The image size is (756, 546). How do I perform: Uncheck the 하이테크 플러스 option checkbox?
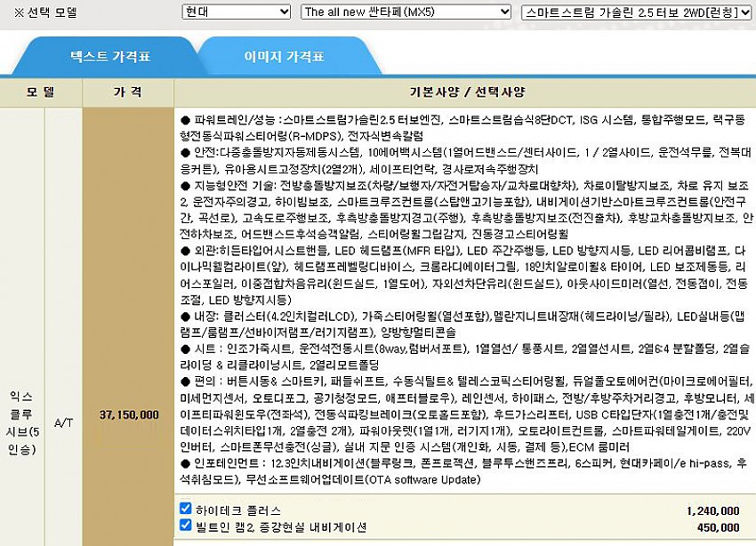185,509
